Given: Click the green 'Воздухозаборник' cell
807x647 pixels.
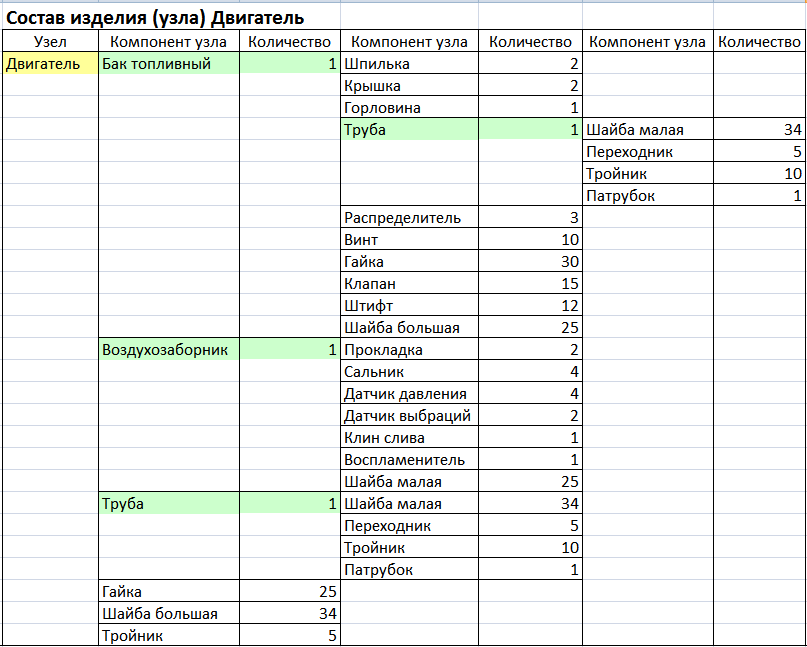Looking at the screenshot, I should [168, 350].
